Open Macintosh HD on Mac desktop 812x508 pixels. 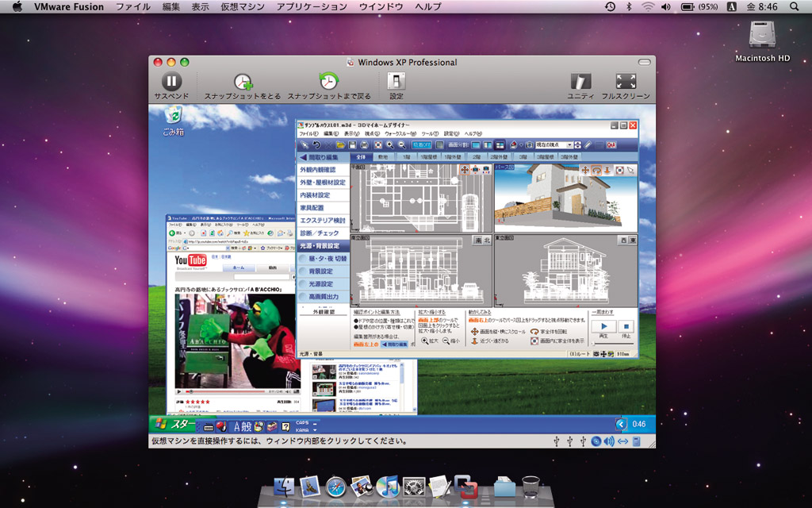[762, 42]
